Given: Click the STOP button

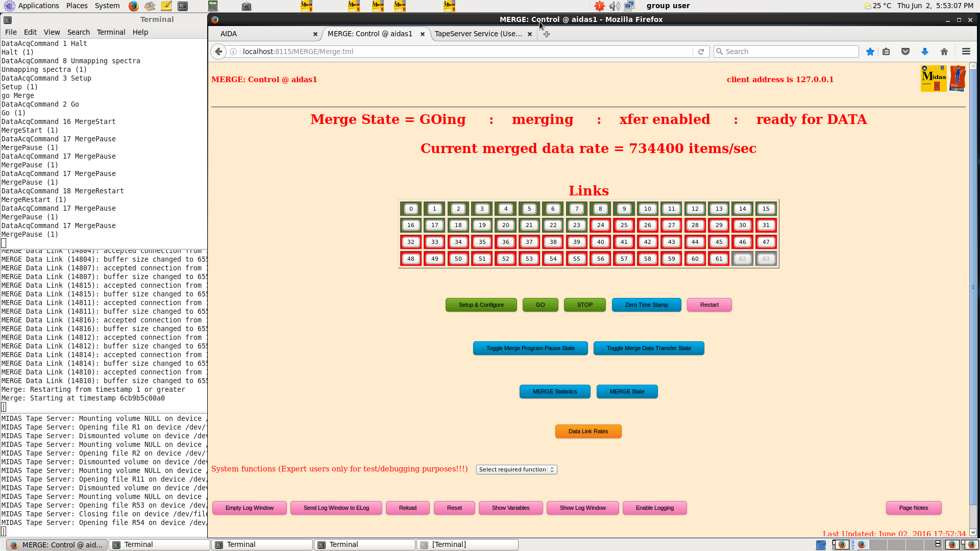Looking at the screenshot, I should [584, 305].
